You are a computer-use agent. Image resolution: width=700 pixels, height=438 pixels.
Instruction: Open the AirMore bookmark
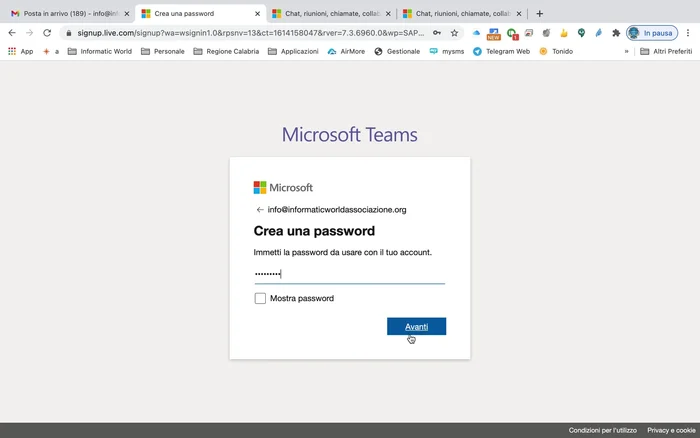point(346,51)
